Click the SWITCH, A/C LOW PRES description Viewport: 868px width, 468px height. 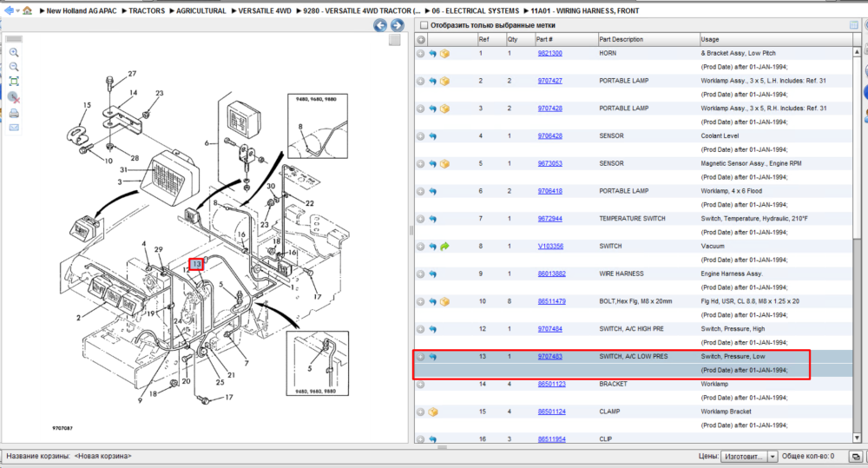(x=634, y=357)
